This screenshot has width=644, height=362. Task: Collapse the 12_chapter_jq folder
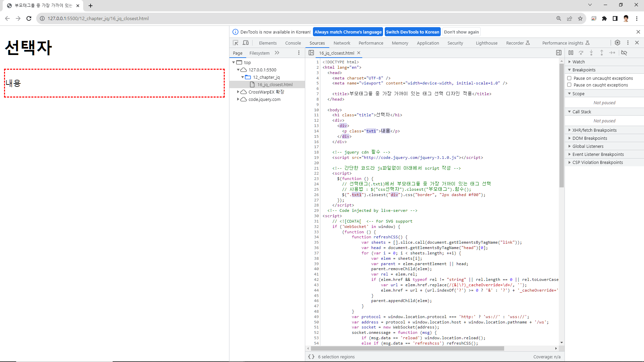tap(243, 77)
